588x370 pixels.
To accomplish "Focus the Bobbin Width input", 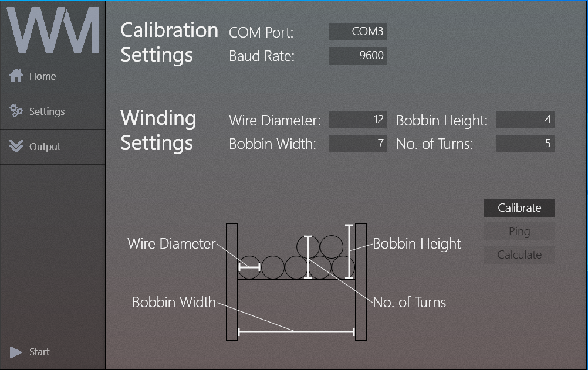I will (358, 144).
